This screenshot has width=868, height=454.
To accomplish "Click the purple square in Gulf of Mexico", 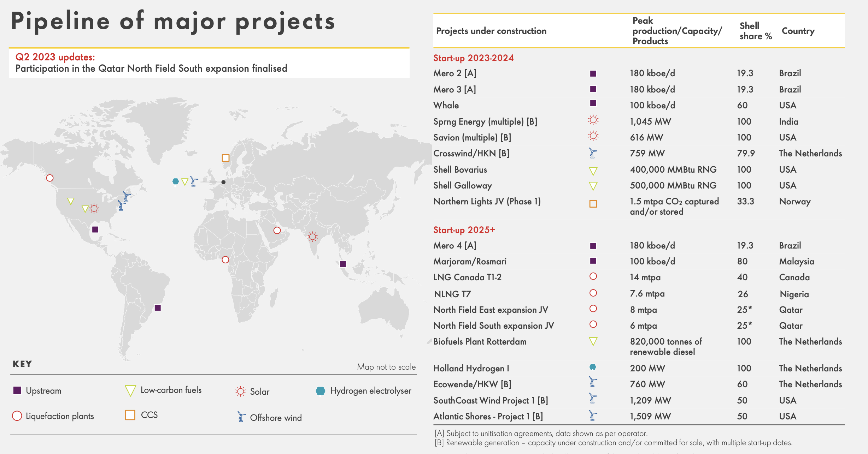I will pyautogui.click(x=95, y=229).
